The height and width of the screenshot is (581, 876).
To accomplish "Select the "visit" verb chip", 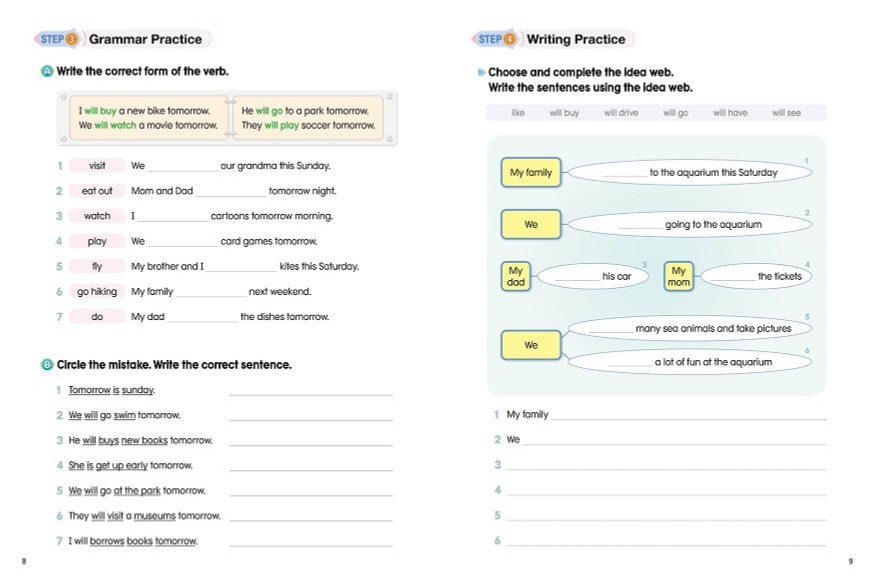I will 97,166.
